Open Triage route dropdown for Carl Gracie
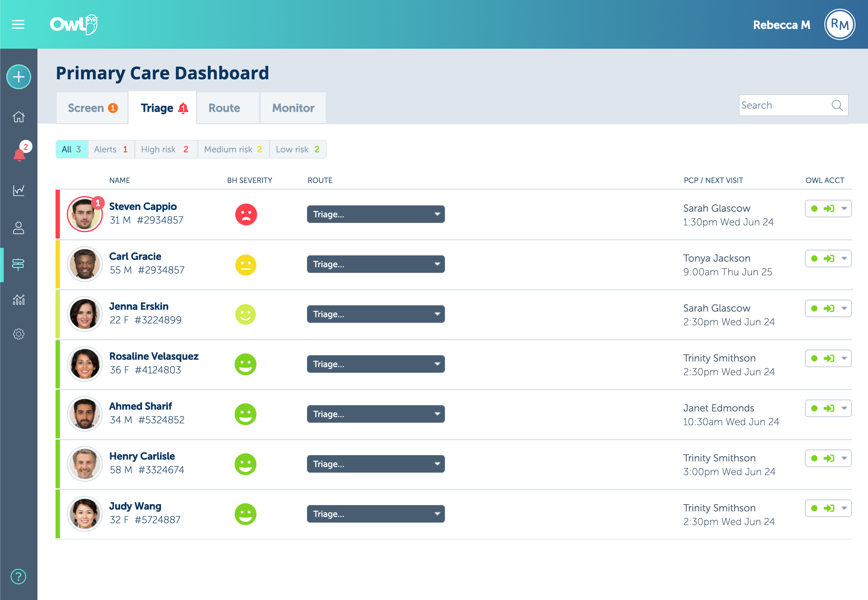868x600 pixels. click(376, 264)
